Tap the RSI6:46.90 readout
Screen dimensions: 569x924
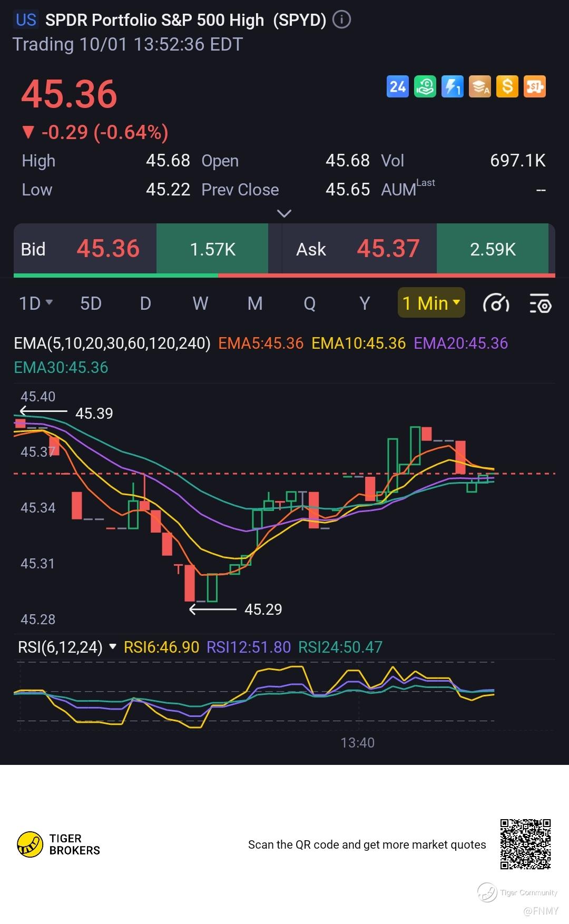click(161, 647)
